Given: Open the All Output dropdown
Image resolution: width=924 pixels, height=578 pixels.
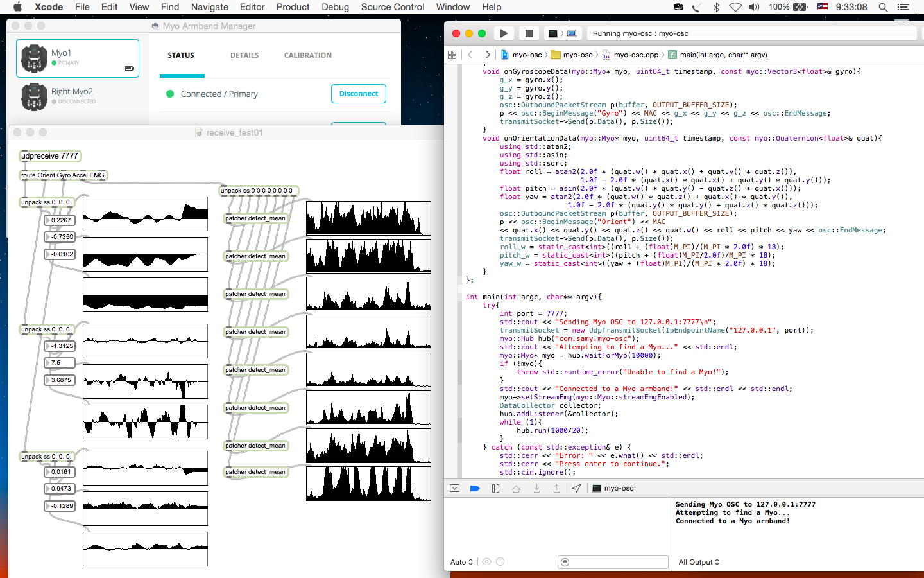Looking at the screenshot, I should (x=699, y=562).
